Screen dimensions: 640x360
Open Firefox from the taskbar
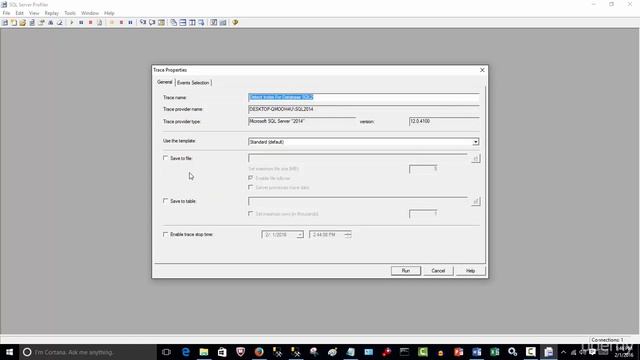point(259,352)
